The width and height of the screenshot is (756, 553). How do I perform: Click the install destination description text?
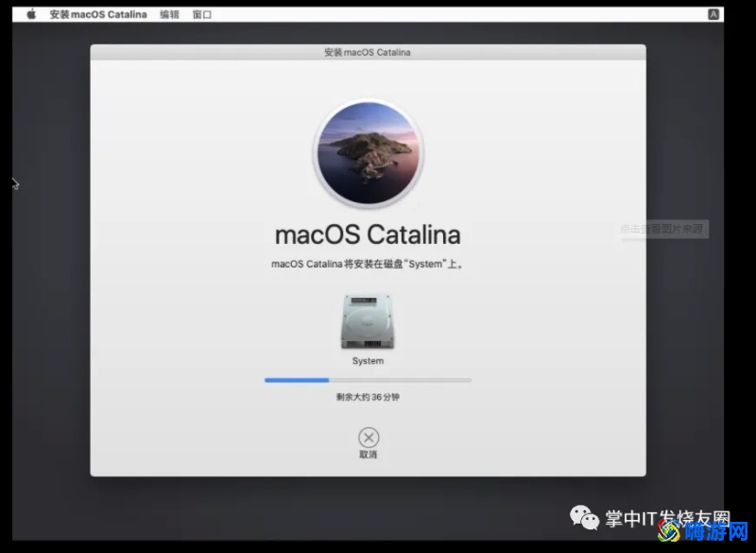click(x=368, y=264)
